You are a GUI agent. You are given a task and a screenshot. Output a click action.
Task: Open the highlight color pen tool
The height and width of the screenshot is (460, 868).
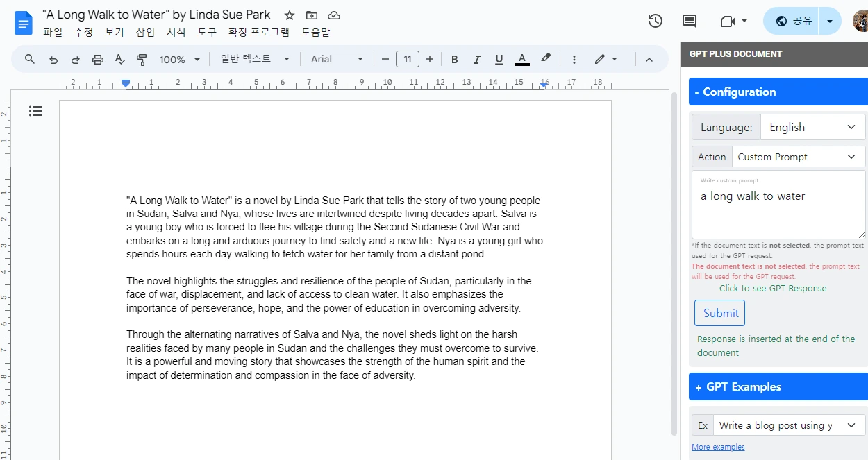(x=546, y=59)
